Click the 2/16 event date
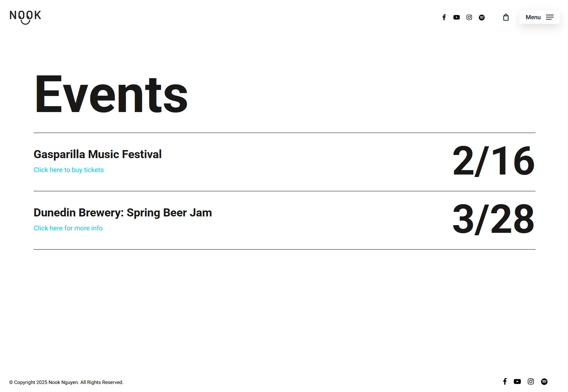 tap(493, 161)
